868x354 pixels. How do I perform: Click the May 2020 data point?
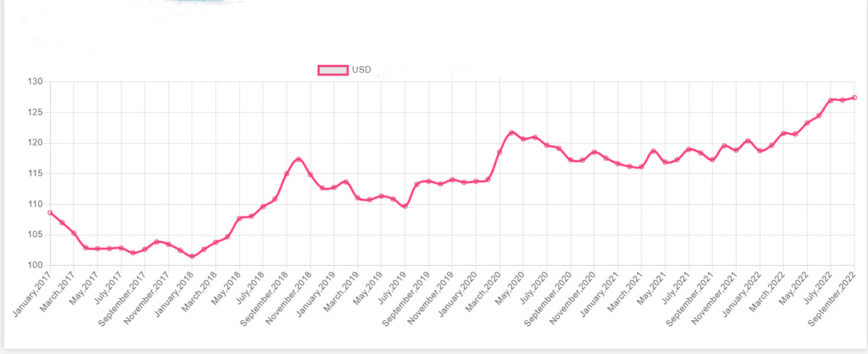tap(524, 139)
